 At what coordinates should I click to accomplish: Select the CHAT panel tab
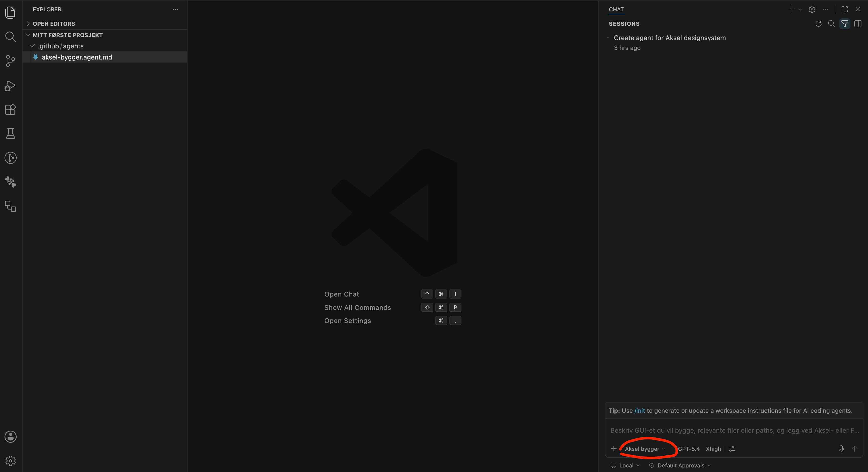pos(616,9)
